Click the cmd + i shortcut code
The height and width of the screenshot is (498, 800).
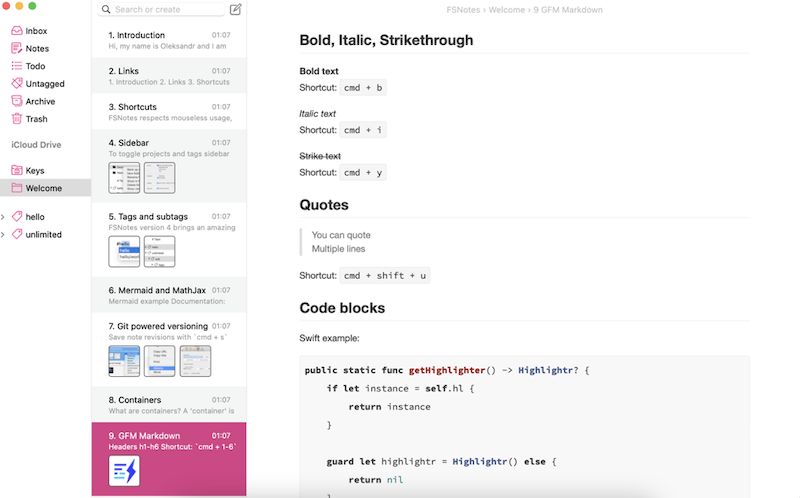(x=363, y=130)
